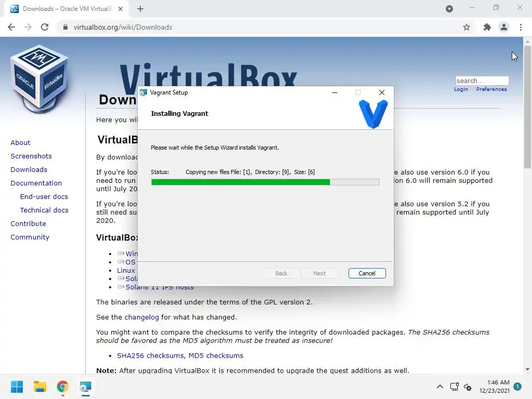The height and width of the screenshot is (399, 532).
Task: Minimize the Chrome window
Action: [472, 7]
